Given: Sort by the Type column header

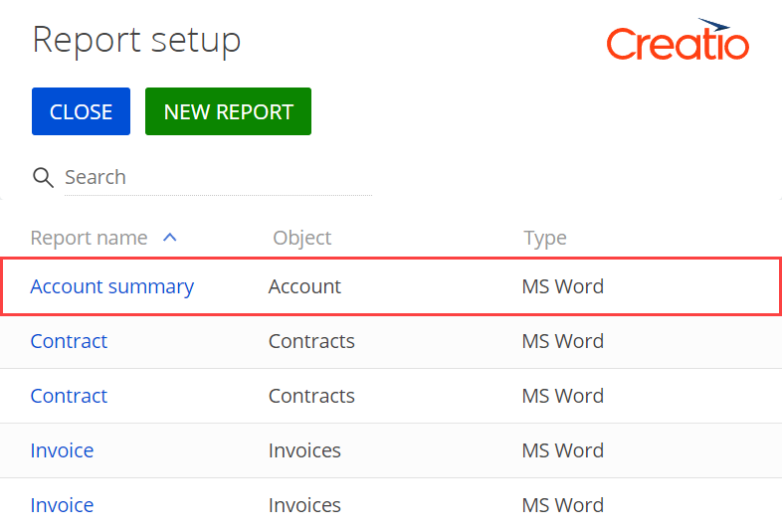Looking at the screenshot, I should point(544,238).
